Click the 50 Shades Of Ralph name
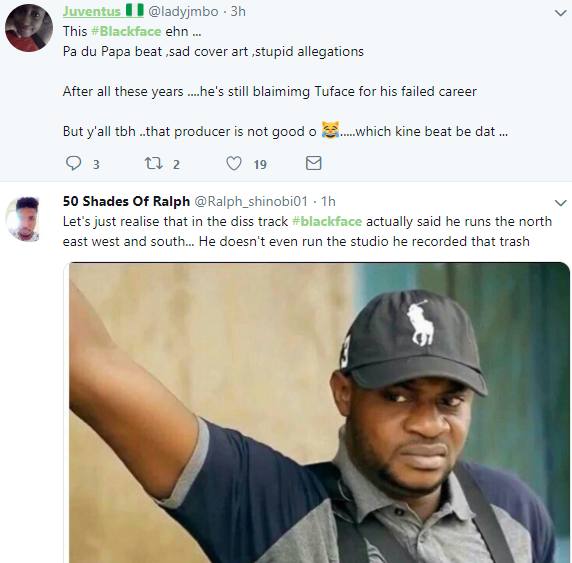This screenshot has height=563, width=572. point(126,201)
